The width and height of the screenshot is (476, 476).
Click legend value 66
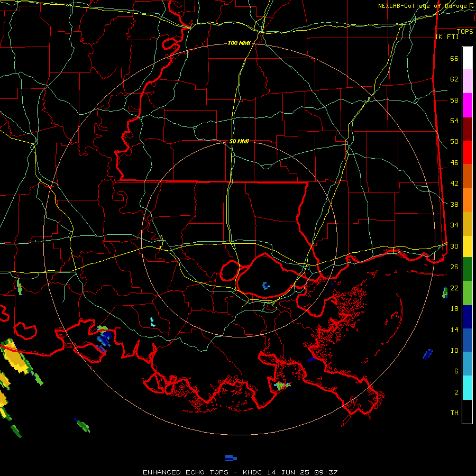[454, 58]
